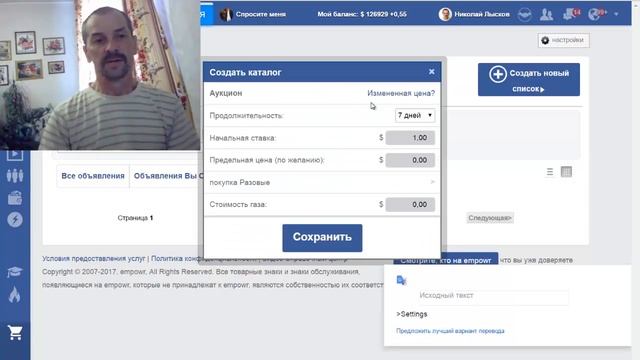
Task: Open the настройки settings button
Action: click(x=563, y=40)
